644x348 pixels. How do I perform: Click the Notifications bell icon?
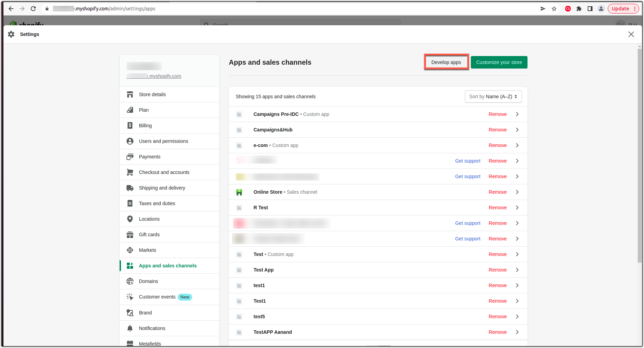(130, 328)
